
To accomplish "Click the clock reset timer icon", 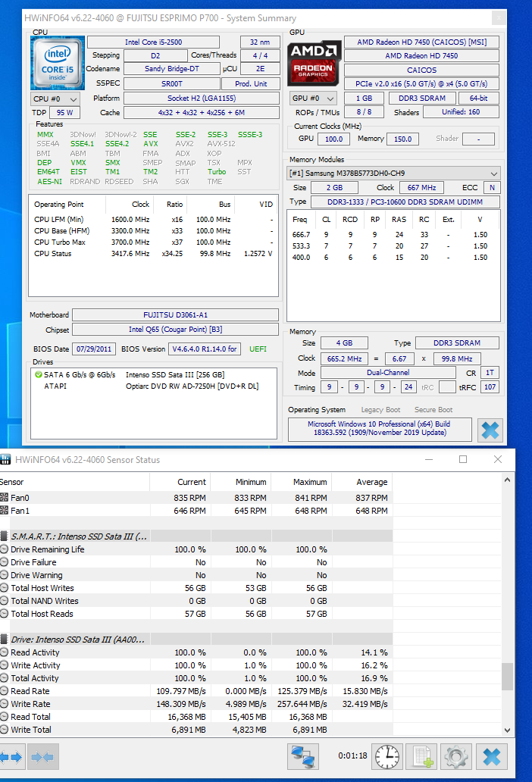I will tap(387, 756).
